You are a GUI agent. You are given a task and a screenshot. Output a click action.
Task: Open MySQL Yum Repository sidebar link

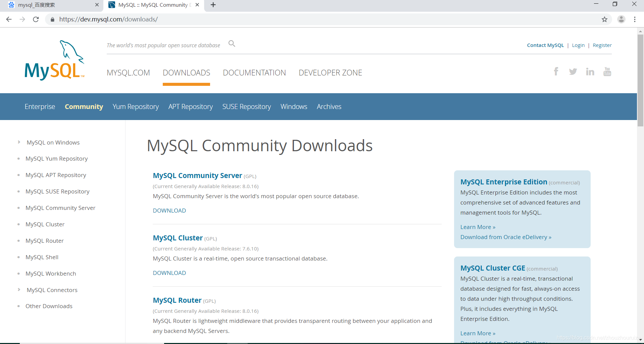tap(57, 159)
